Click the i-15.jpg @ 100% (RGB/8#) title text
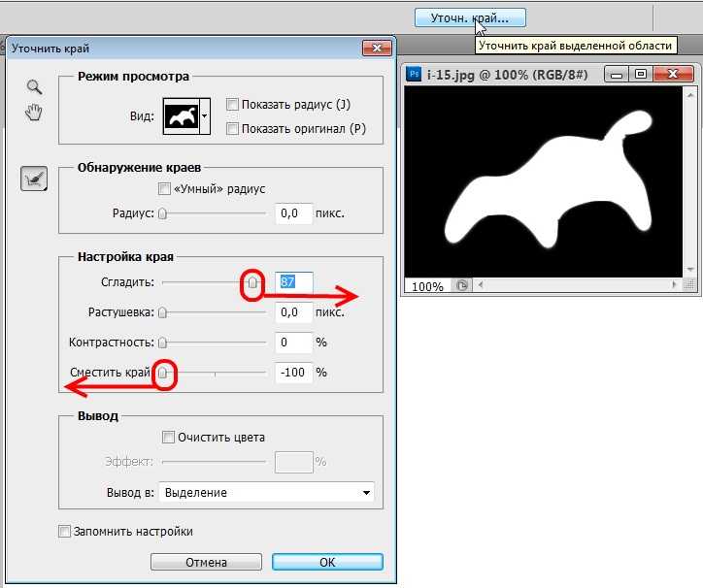This screenshot has width=703, height=588. pos(507,75)
